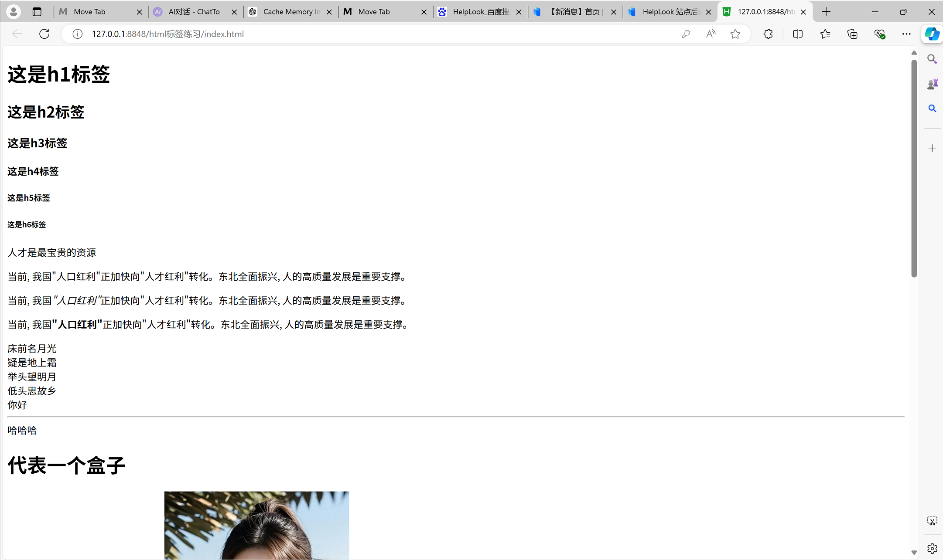Open Favorites list icon
This screenshot has height=560, width=943.
[825, 34]
